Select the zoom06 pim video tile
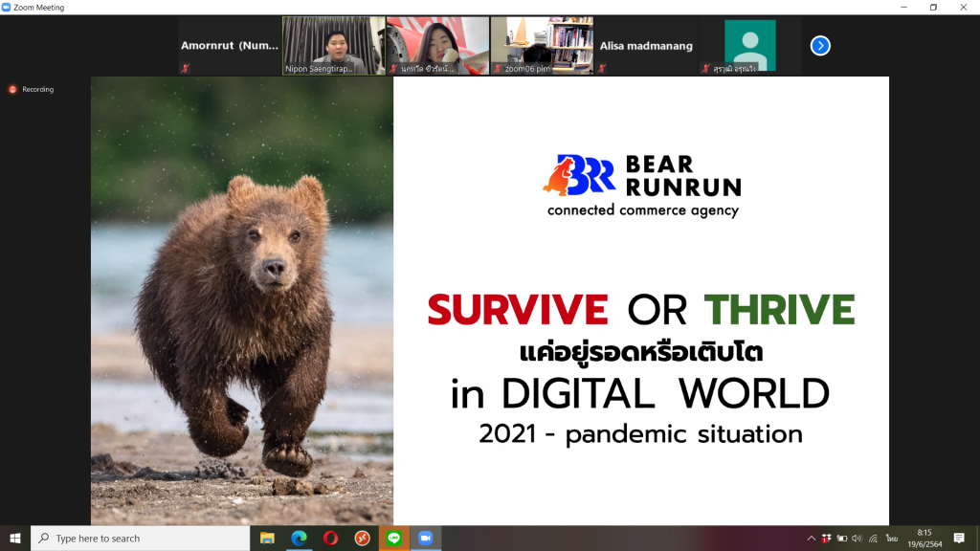Screen dimensions: 980x551 (x=542, y=45)
